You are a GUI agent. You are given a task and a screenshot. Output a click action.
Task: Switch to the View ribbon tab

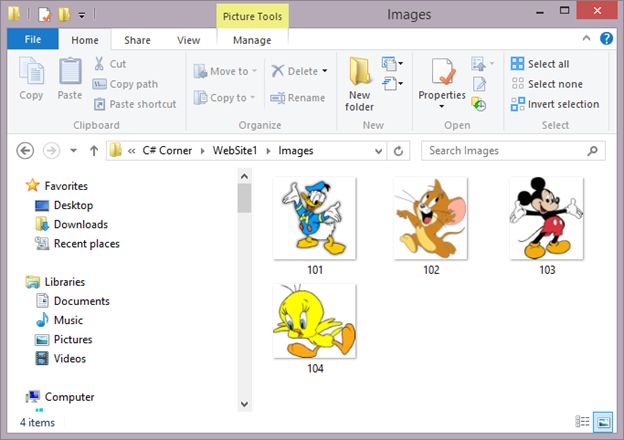coord(188,40)
